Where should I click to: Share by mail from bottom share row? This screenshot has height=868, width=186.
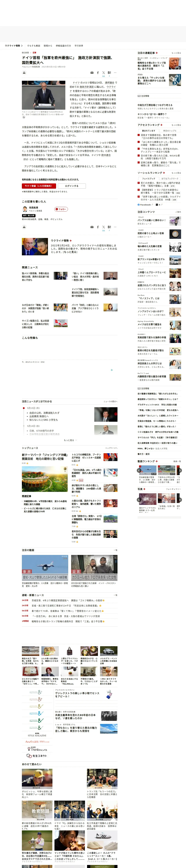(92, 227)
